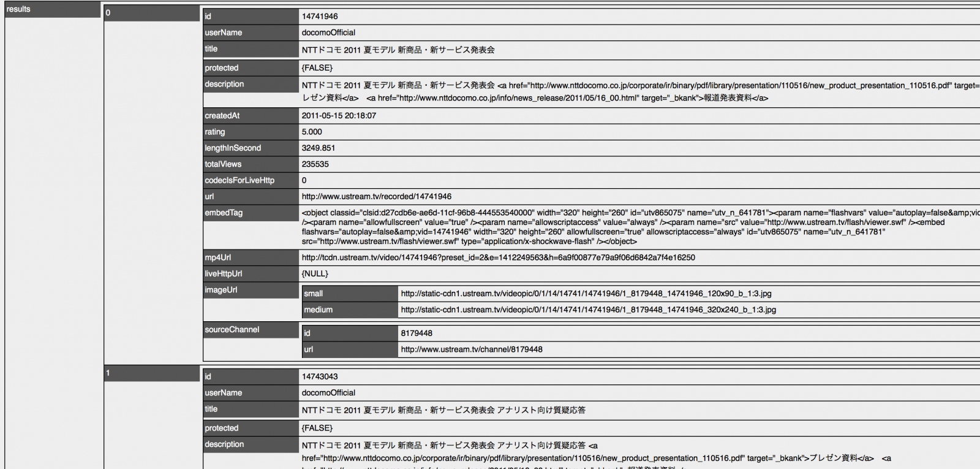Click the 'results' header cell
The width and height of the screenshot is (980, 469).
[x=53, y=9]
